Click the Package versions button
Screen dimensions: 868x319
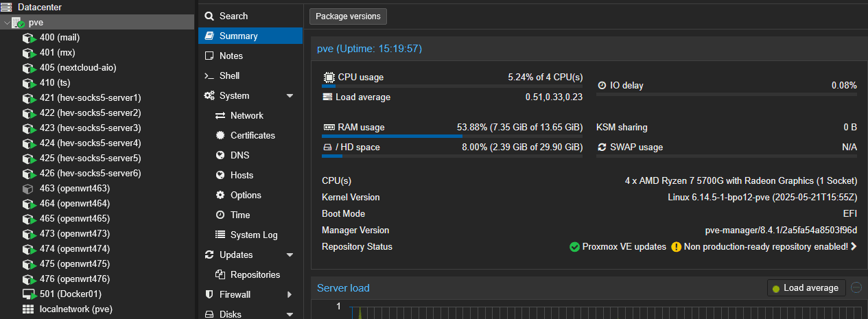point(349,16)
